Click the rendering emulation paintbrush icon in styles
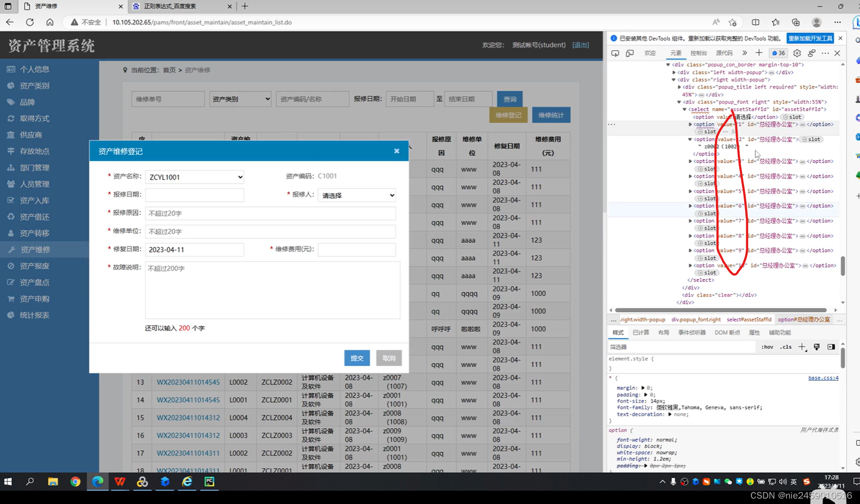Viewport: 860px width, 504px height. tap(817, 347)
